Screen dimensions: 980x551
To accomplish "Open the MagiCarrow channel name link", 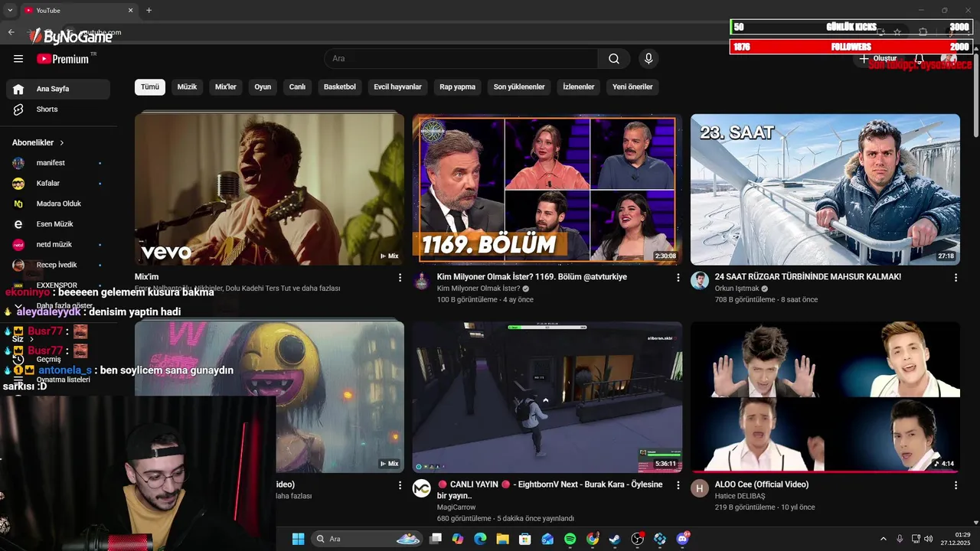I will 456,507.
